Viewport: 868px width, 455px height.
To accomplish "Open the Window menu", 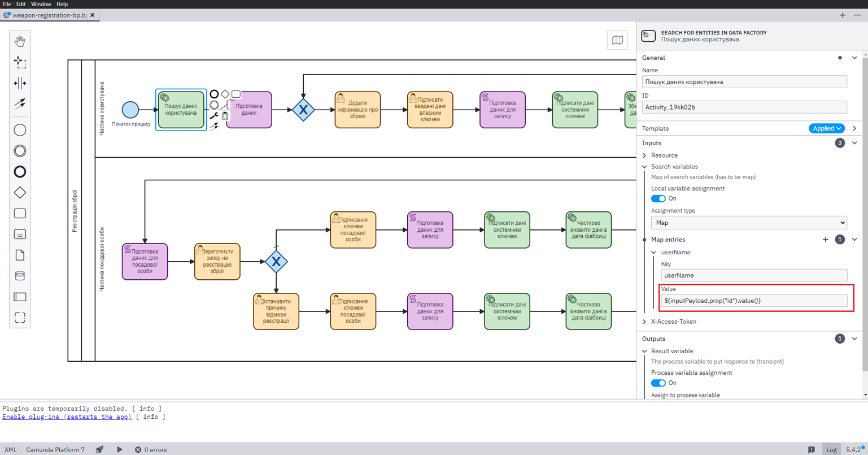I will tap(41, 4).
